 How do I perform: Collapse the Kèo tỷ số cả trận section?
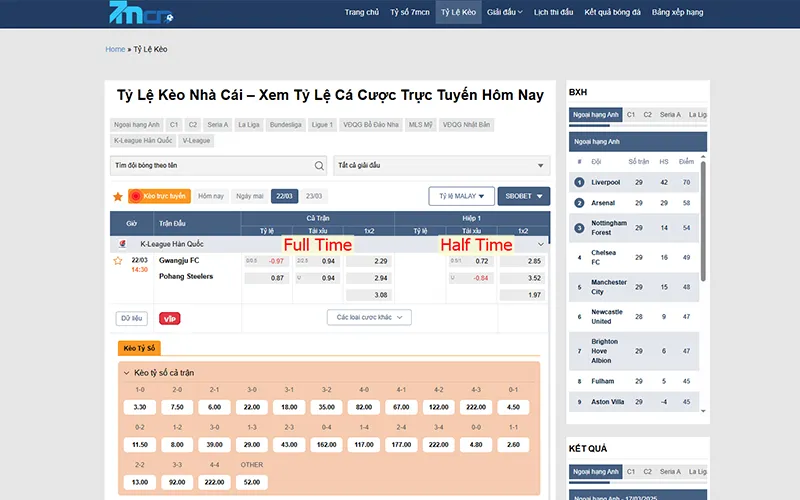126,373
